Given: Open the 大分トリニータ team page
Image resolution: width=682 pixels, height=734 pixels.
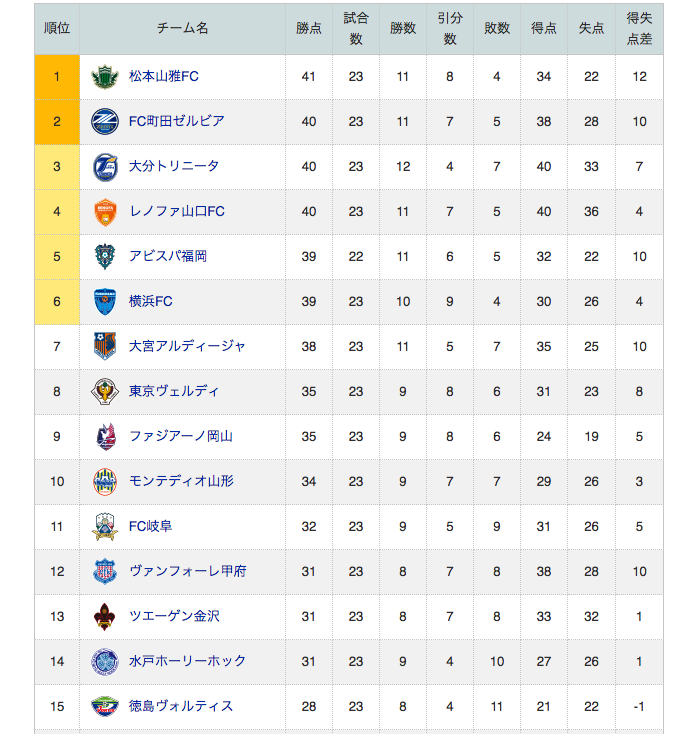Looking at the screenshot, I should pos(174,166).
